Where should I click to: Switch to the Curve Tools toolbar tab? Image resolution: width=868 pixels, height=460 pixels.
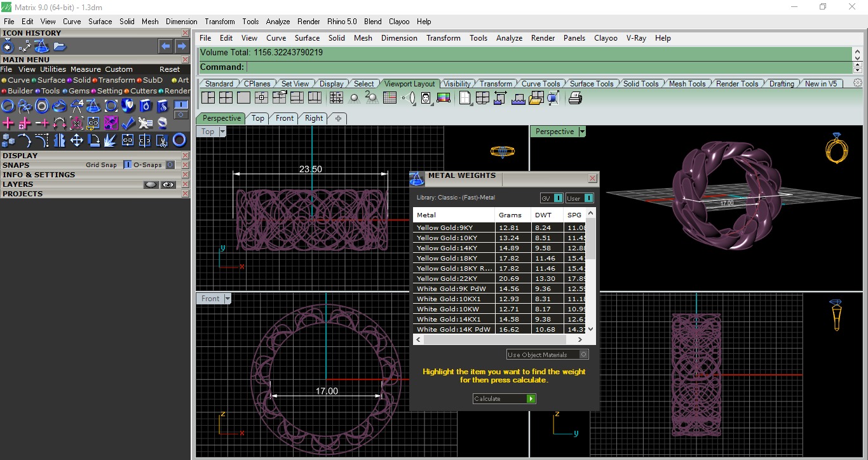pos(541,84)
